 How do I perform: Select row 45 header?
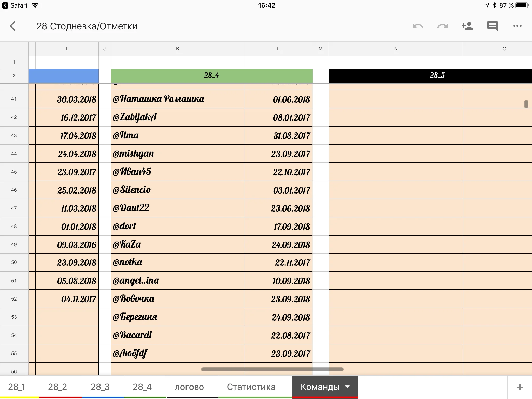pos(14,172)
